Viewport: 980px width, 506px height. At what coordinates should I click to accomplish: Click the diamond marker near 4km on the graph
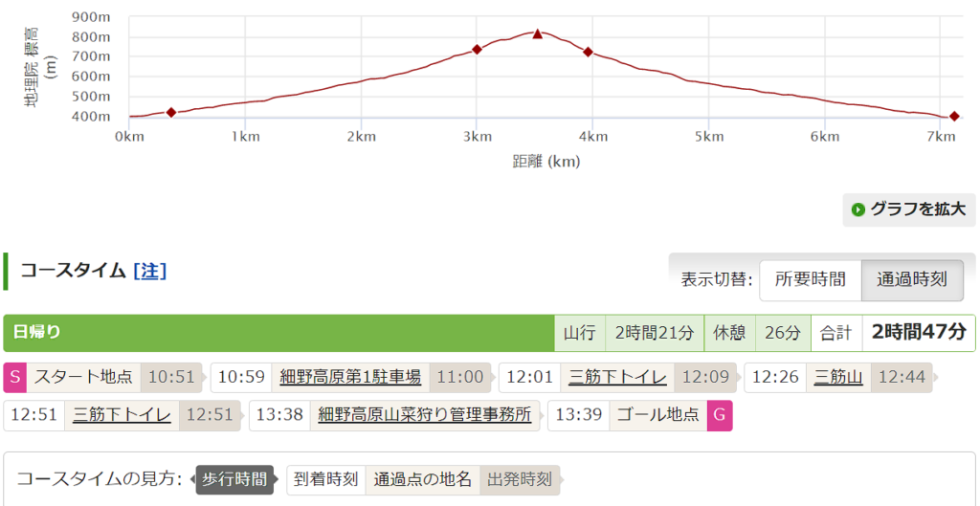click(588, 52)
